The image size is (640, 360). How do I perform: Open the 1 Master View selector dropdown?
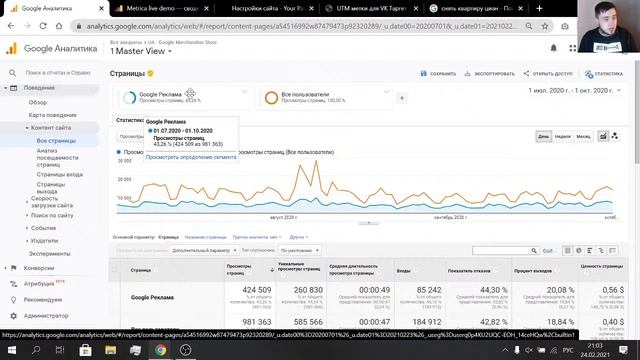tap(141, 51)
